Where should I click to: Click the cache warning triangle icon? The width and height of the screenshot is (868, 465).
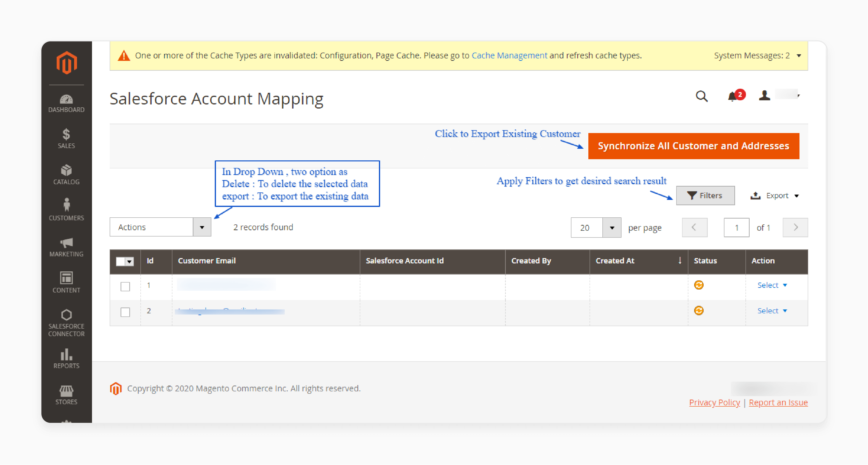[x=124, y=56]
